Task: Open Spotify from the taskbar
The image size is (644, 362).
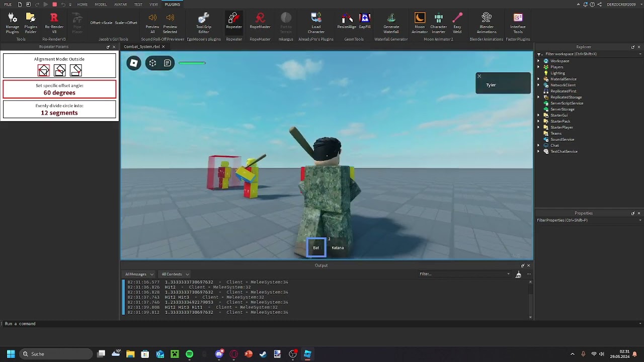Action: pyautogui.click(x=189, y=354)
